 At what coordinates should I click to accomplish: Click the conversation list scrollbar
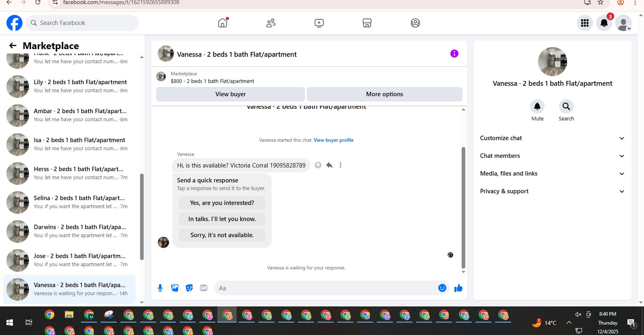tap(142, 217)
